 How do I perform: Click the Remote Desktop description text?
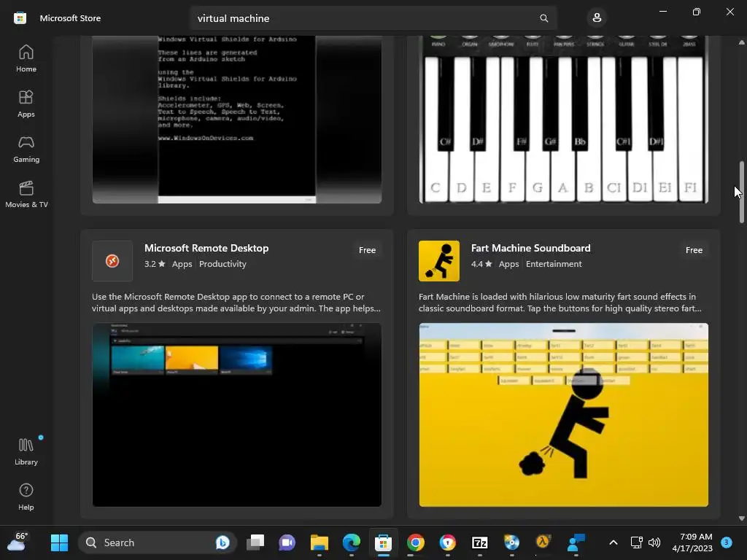point(236,303)
